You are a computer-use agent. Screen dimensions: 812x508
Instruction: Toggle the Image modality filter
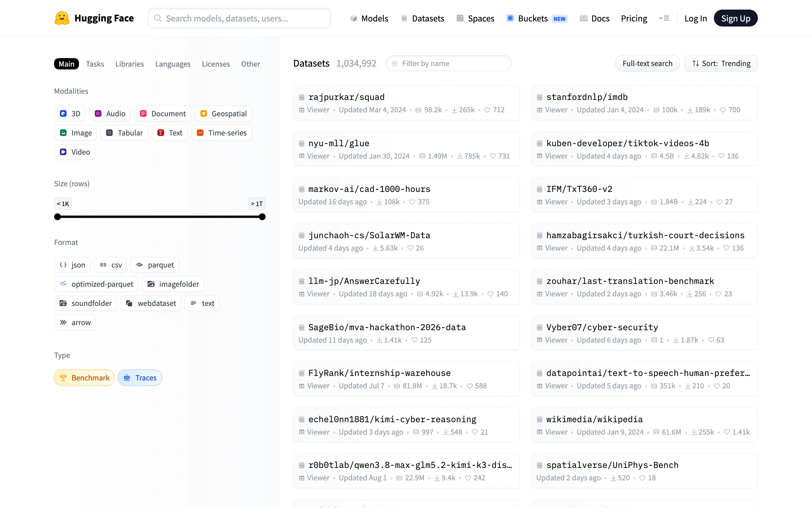coord(76,133)
